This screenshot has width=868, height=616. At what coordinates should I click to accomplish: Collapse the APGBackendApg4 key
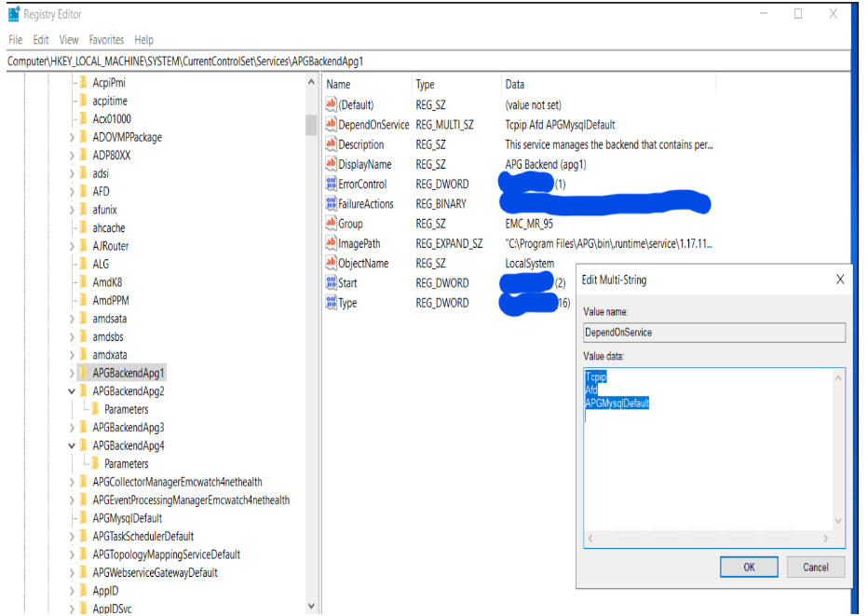72,445
